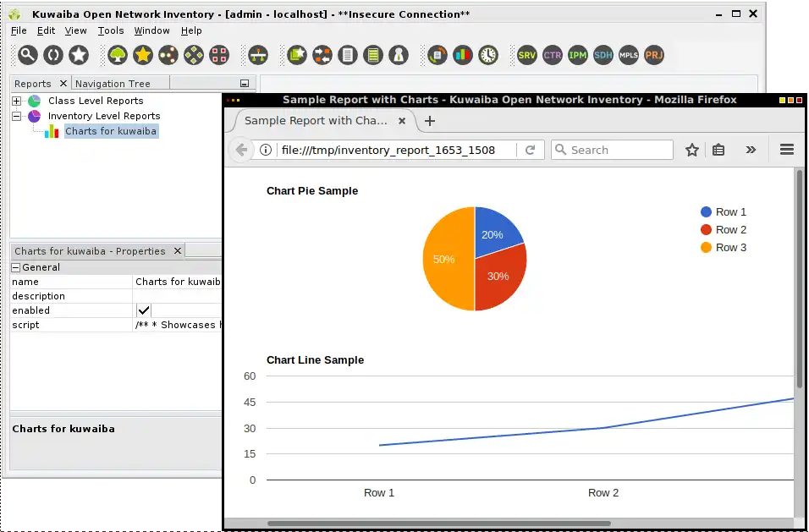Select the Reports tab
This screenshot has height=532, width=809.
[32, 84]
